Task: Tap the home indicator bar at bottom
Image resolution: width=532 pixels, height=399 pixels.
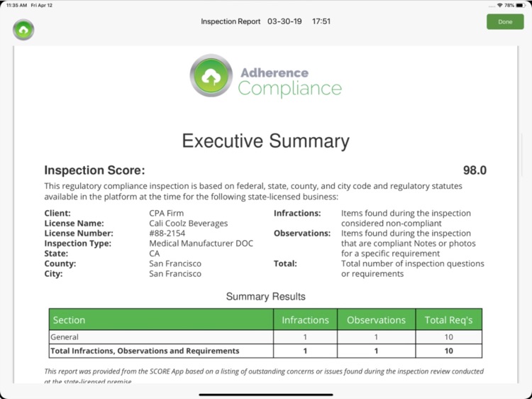Action: [x=266, y=395]
